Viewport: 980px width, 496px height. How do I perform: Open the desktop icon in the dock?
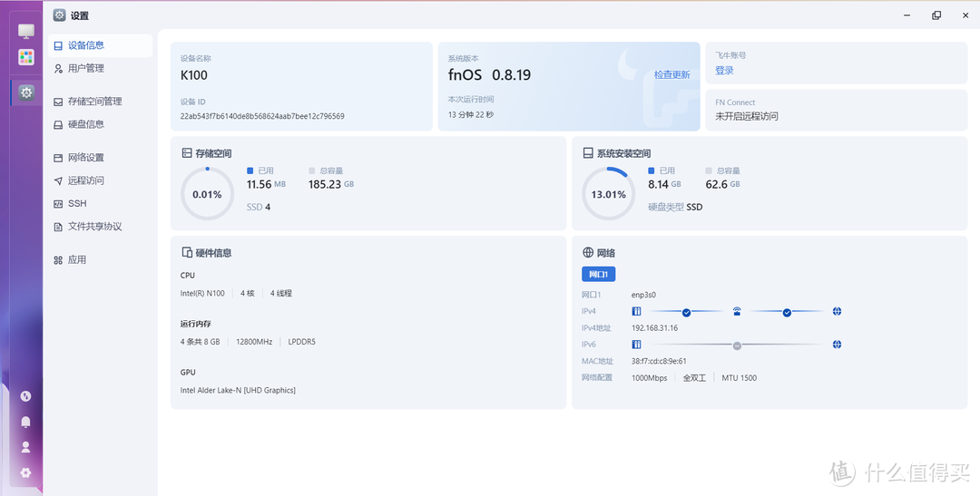[26, 32]
